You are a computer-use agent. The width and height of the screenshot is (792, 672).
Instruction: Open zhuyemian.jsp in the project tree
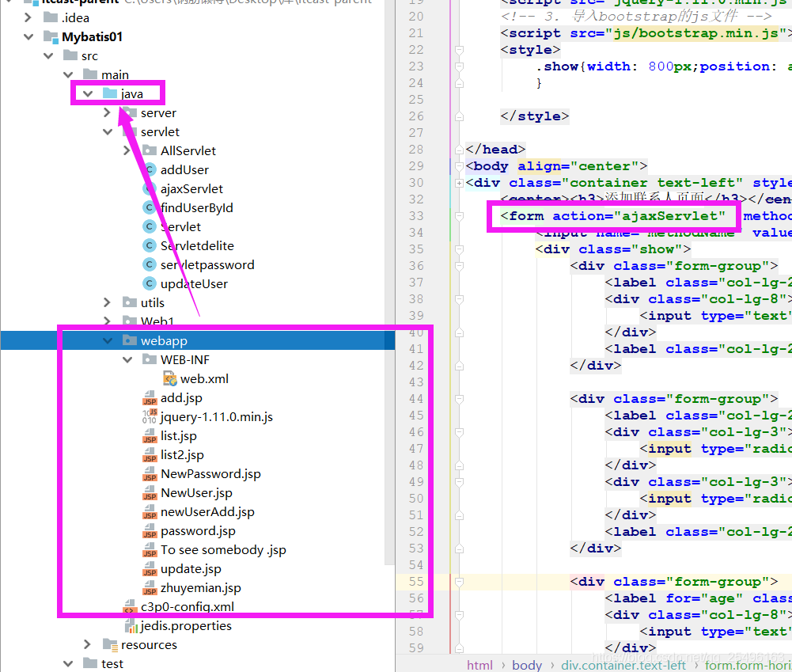[x=200, y=587]
